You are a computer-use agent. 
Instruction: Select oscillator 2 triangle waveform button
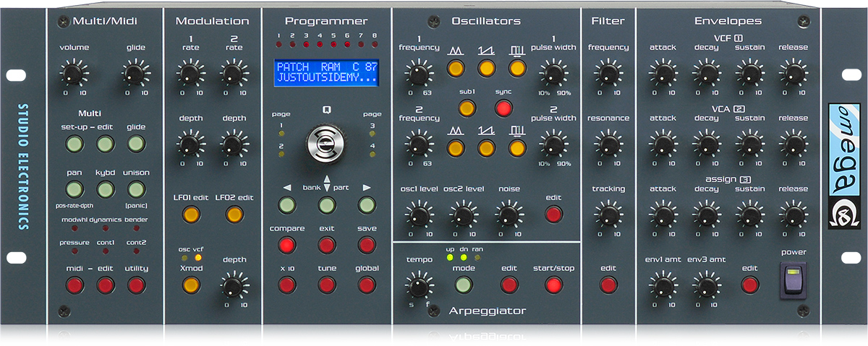(x=455, y=148)
